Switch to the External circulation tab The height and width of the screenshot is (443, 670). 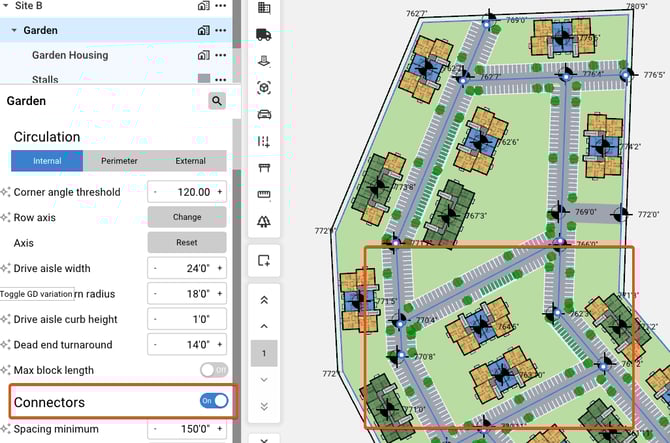click(190, 161)
